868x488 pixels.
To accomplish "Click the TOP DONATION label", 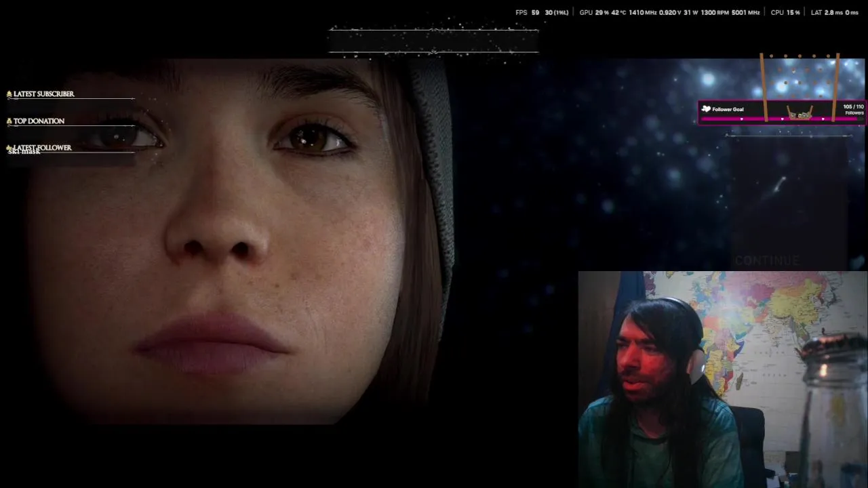I will 39,121.
